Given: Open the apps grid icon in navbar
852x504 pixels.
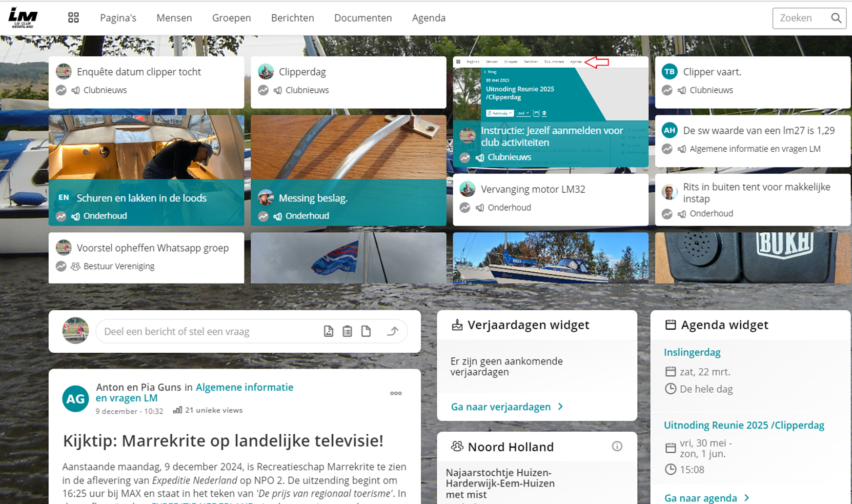Looking at the screenshot, I should pos(73,18).
